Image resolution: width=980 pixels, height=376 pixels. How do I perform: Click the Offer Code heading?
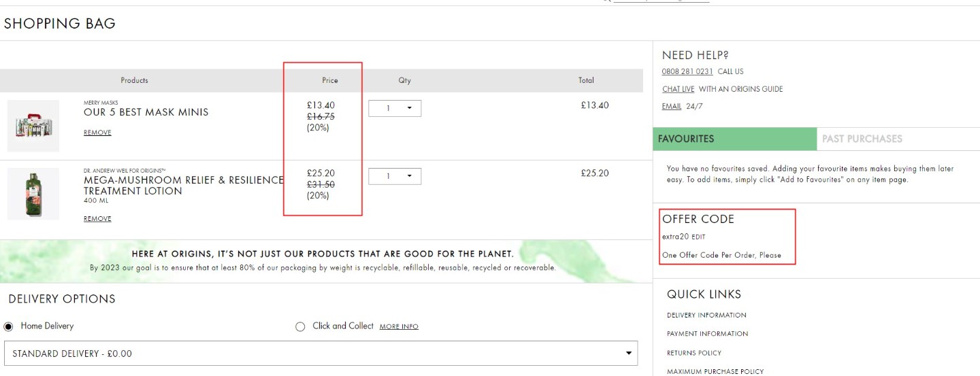(x=698, y=219)
